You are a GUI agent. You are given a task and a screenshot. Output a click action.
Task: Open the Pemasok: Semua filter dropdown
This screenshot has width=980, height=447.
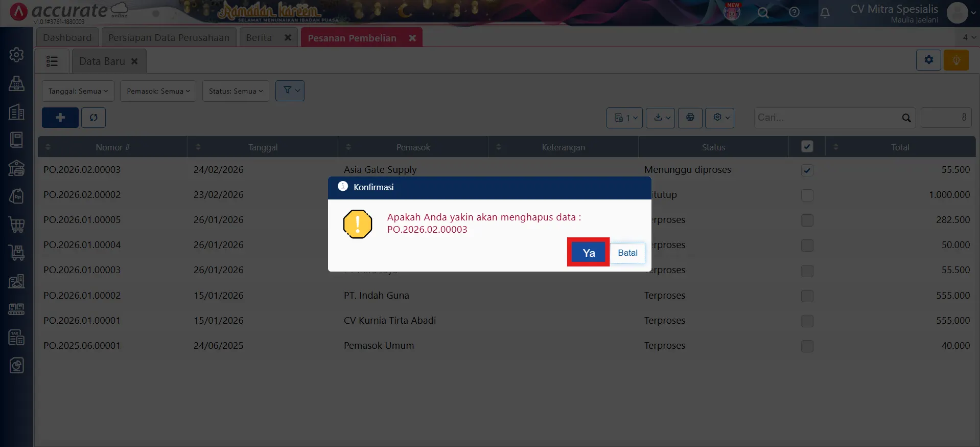coord(158,91)
